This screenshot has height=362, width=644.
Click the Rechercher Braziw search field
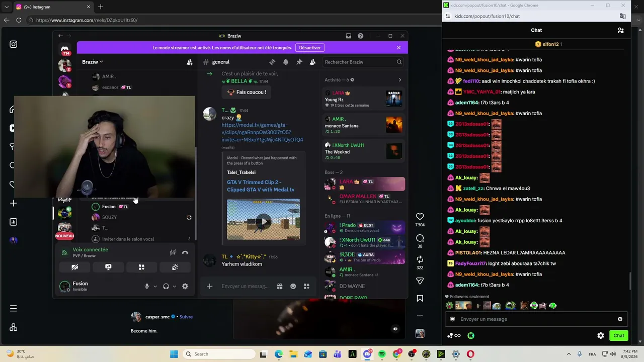(x=363, y=62)
